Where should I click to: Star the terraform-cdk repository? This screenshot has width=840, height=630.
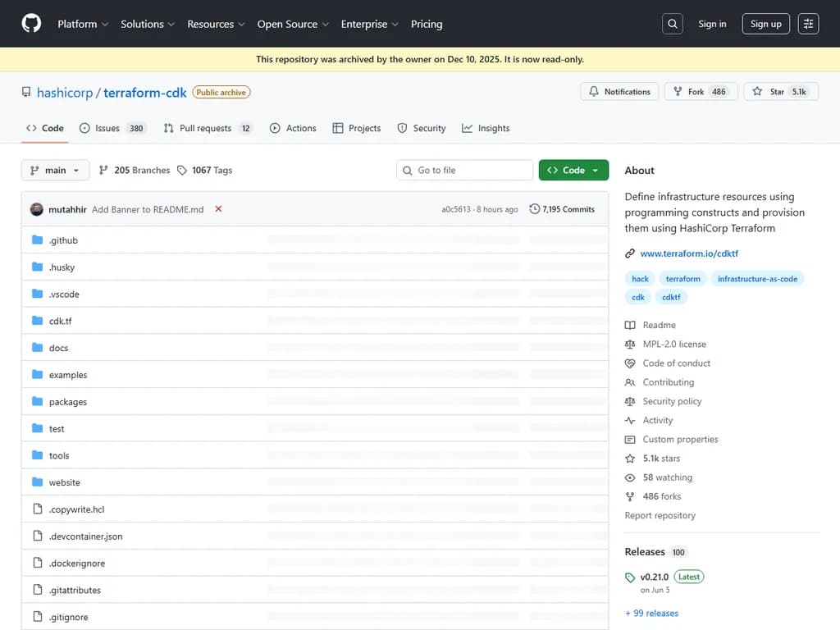tap(781, 91)
